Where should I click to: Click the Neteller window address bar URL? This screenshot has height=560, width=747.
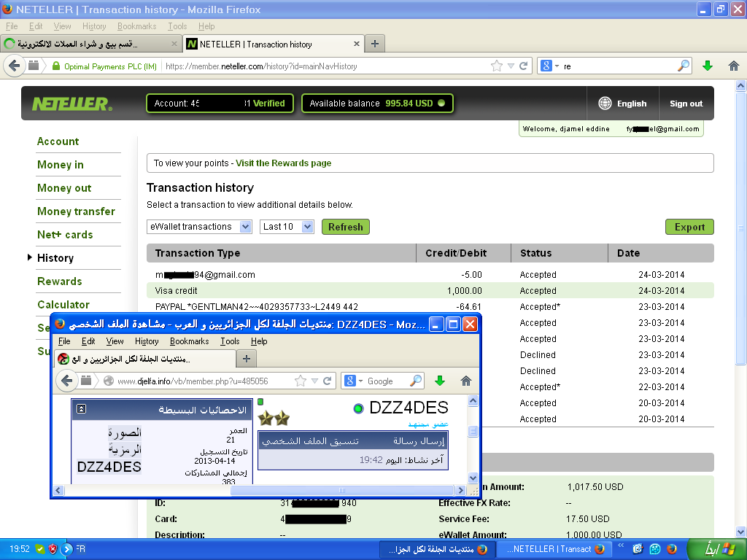[262, 66]
